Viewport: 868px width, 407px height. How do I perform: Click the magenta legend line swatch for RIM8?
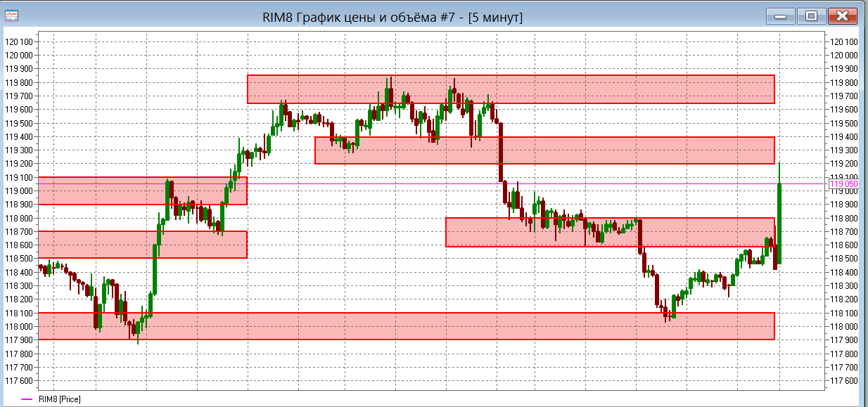pos(27,399)
